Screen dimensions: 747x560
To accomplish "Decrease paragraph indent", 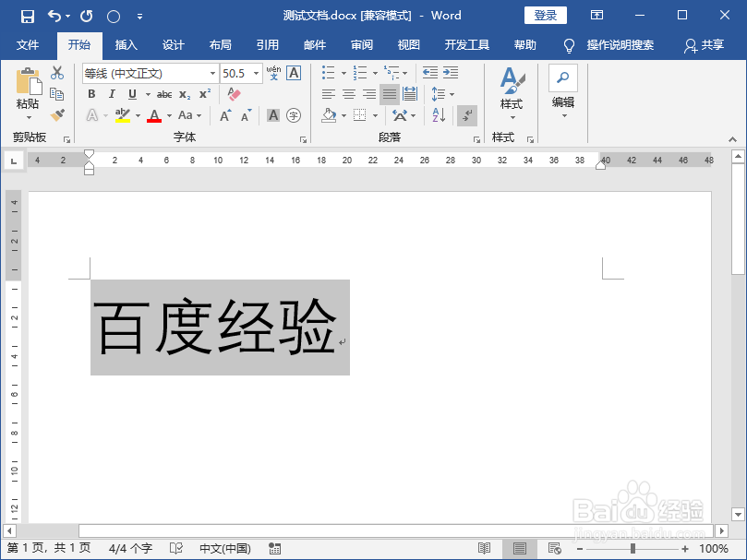I will point(429,73).
